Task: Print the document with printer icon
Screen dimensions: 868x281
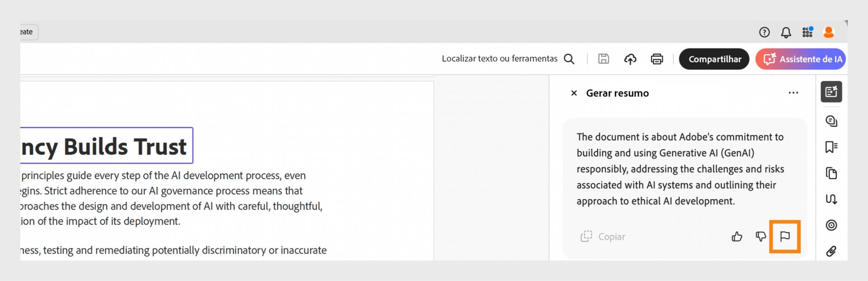Action: tap(657, 59)
